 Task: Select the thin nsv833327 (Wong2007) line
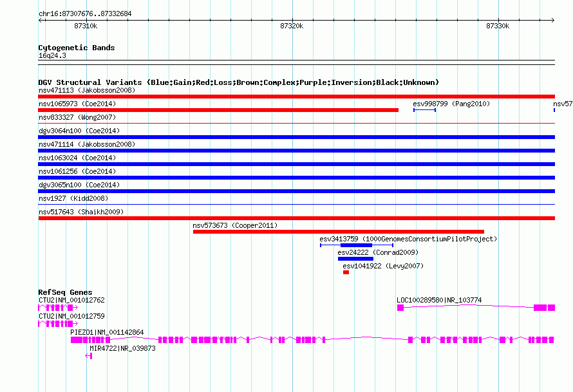296,124
